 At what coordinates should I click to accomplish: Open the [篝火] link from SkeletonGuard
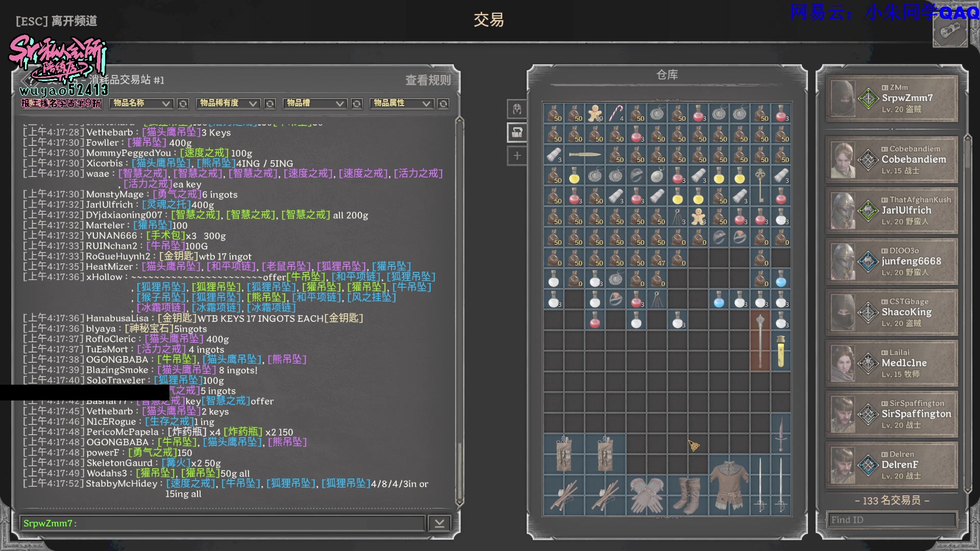pyautogui.click(x=176, y=463)
